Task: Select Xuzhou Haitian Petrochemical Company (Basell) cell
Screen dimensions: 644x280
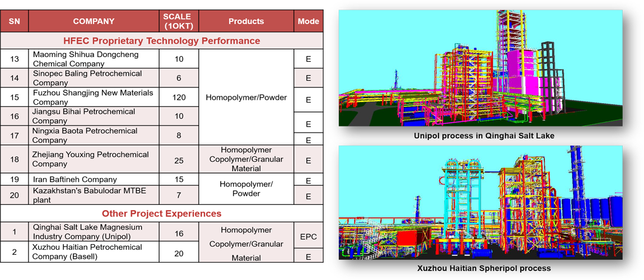Action: 94,252
